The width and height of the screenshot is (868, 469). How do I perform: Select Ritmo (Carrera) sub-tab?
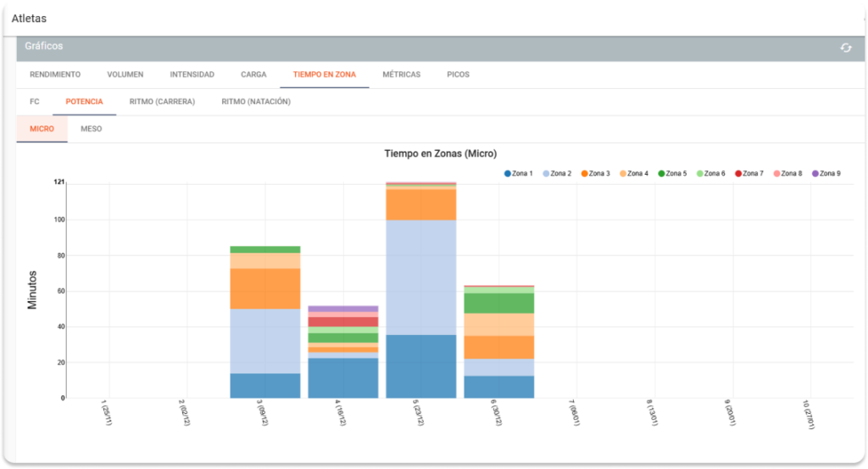pyautogui.click(x=162, y=102)
